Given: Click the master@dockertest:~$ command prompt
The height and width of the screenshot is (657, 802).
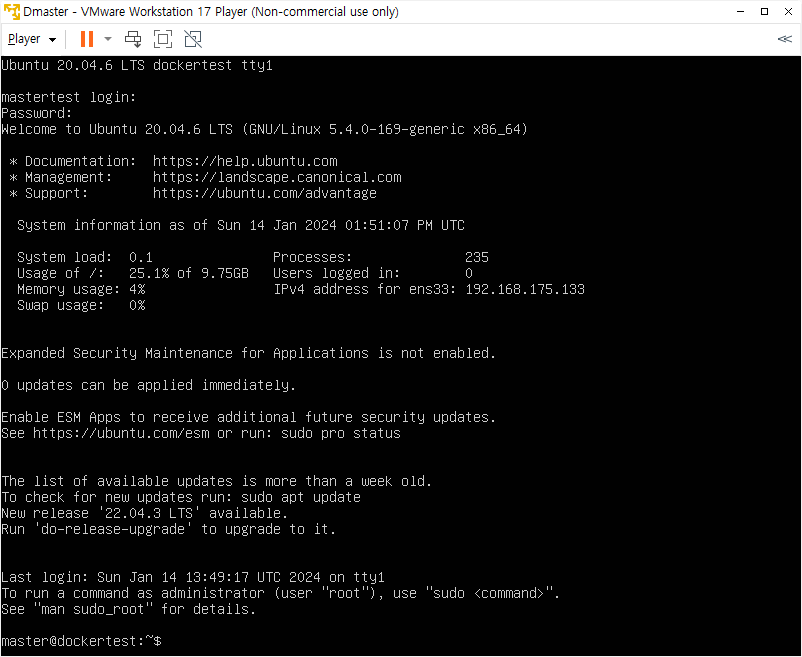Looking at the screenshot, I should [81, 641].
